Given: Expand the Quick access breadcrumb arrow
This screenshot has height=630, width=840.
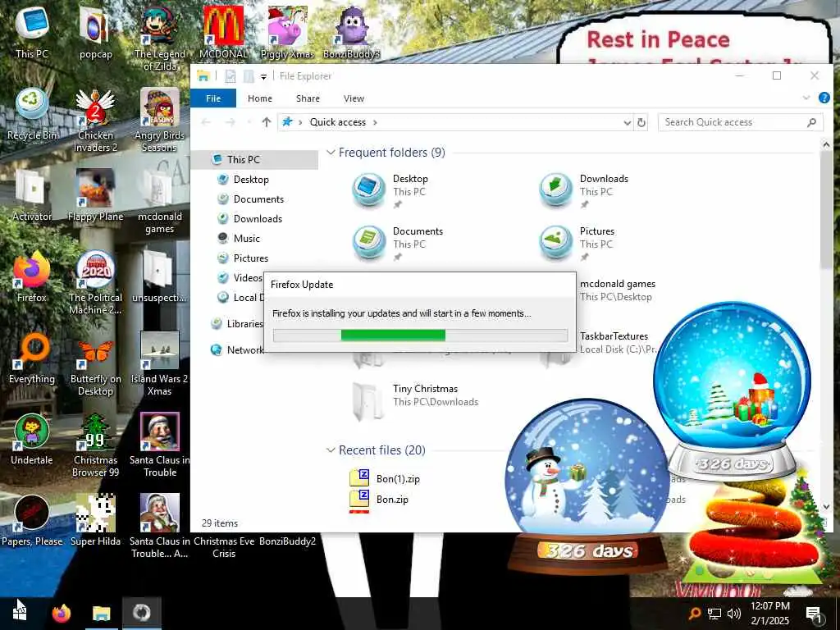Looking at the screenshot, I should click(375, 123).
